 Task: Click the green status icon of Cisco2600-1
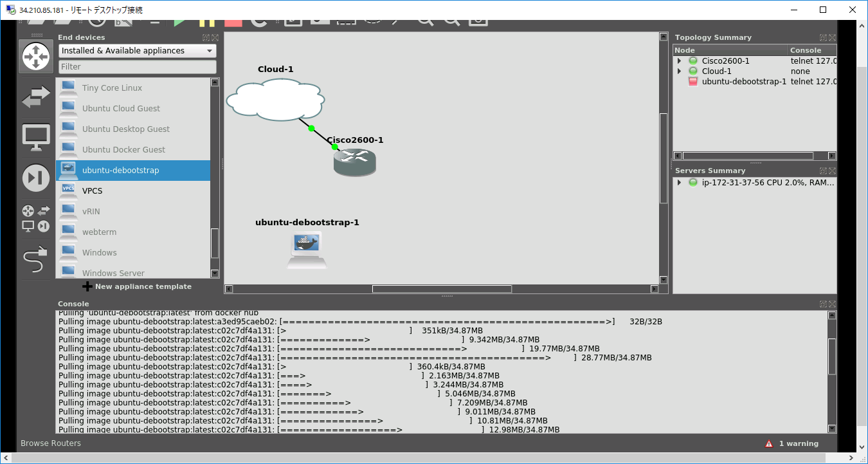[693, 61]
